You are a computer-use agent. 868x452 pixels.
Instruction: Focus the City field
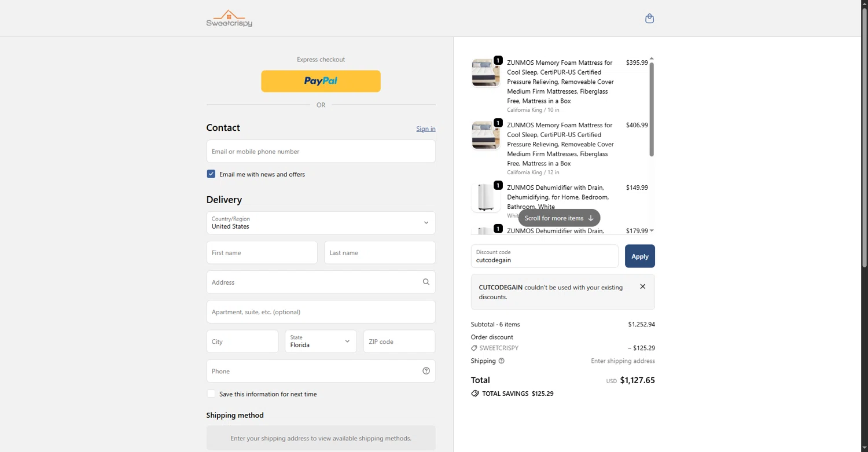(242, 341)
